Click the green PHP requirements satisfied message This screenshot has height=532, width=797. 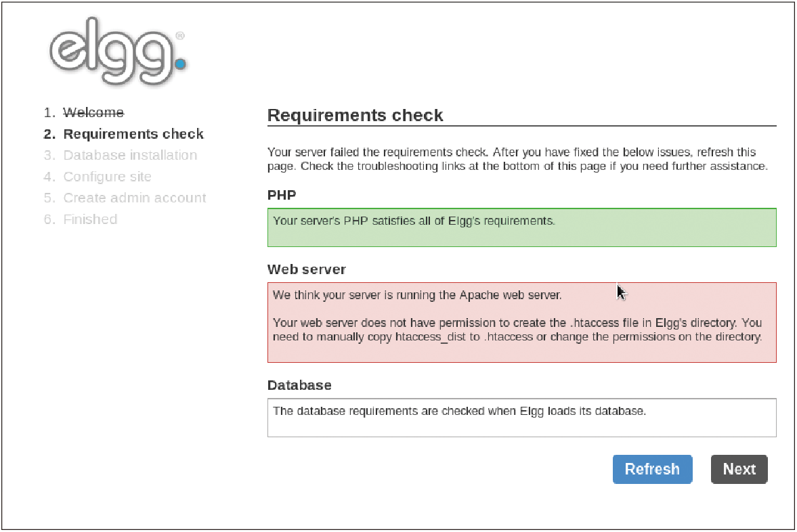pyautogui.click(x=522, y=227)
